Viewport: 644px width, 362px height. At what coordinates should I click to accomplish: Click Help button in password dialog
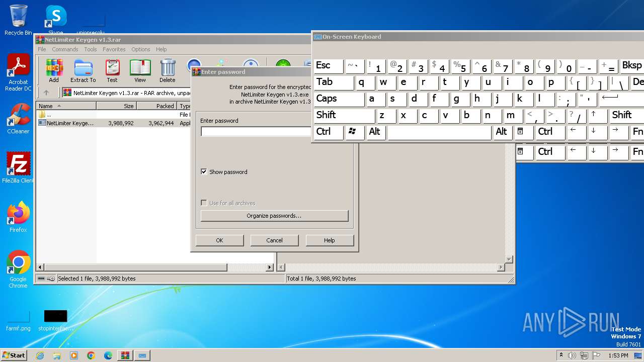pos(330,240)
